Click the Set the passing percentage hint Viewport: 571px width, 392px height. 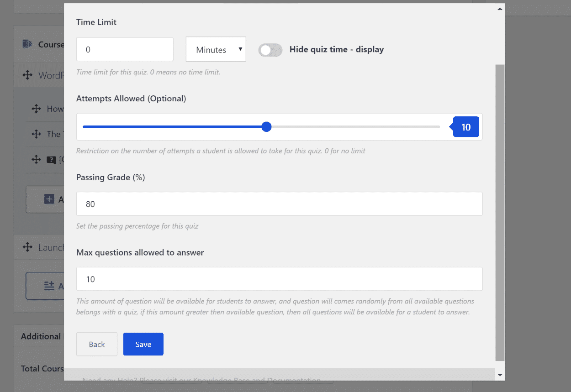point(137,226)
